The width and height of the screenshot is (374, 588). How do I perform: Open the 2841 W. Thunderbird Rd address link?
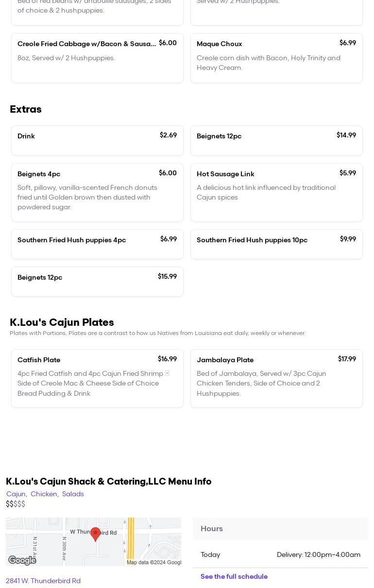(43, 581)
